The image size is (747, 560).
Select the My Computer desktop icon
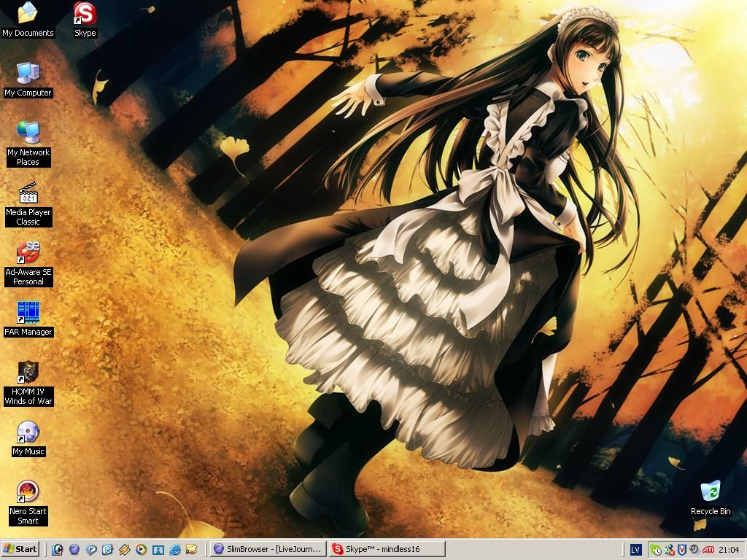tap(28, 80)
